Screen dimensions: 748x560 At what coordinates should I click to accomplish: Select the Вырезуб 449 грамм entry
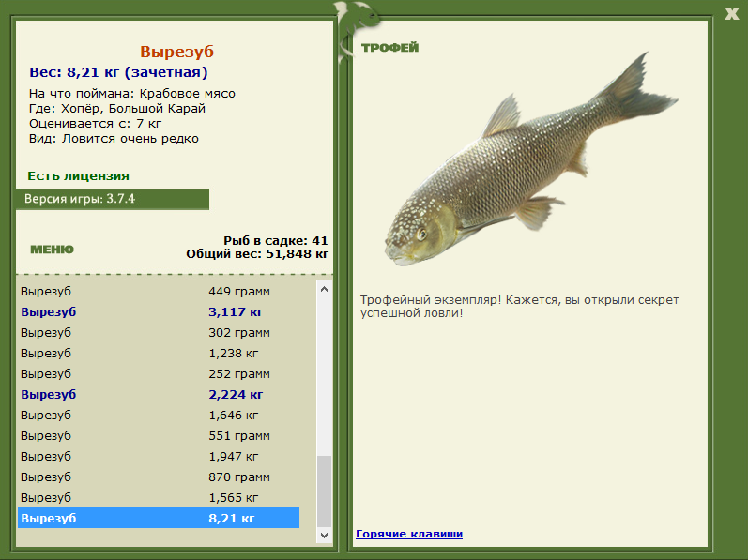(158, 291)
